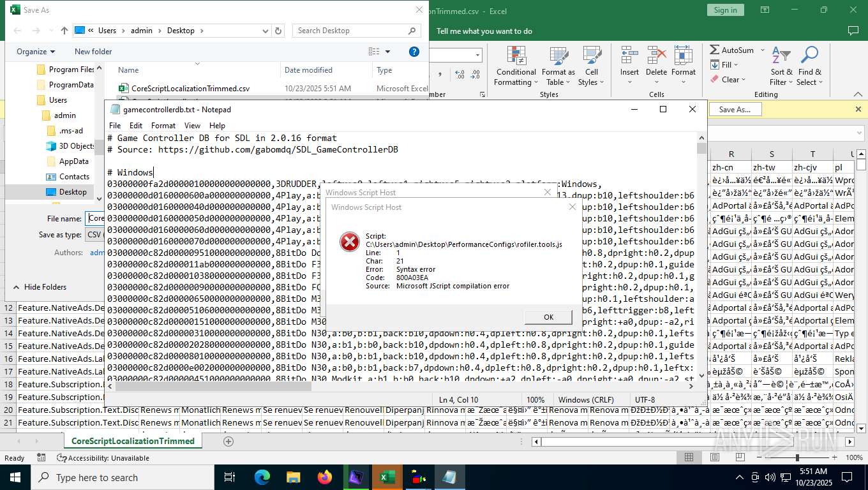868x490 pixels.
Task: Open Cell Styles gallery
Action: (592, 66)
